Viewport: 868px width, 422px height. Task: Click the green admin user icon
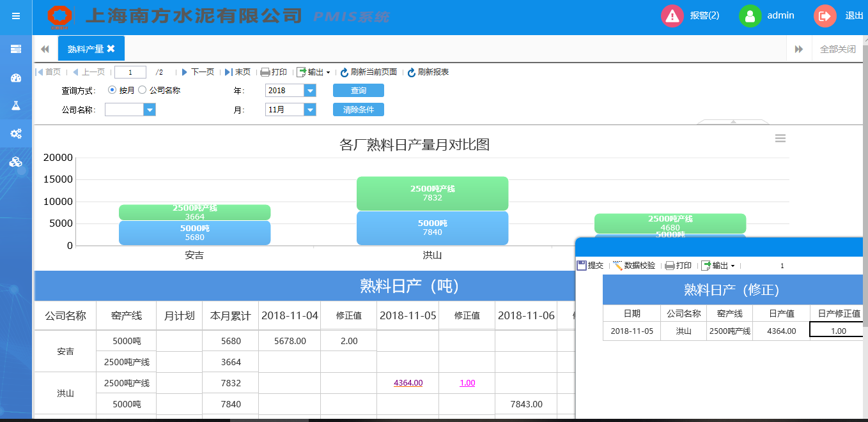pos(750,16)
